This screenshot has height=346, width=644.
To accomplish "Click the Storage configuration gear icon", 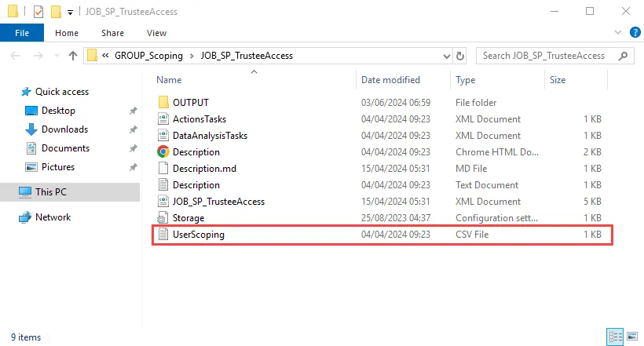I will tap(163, 218).
